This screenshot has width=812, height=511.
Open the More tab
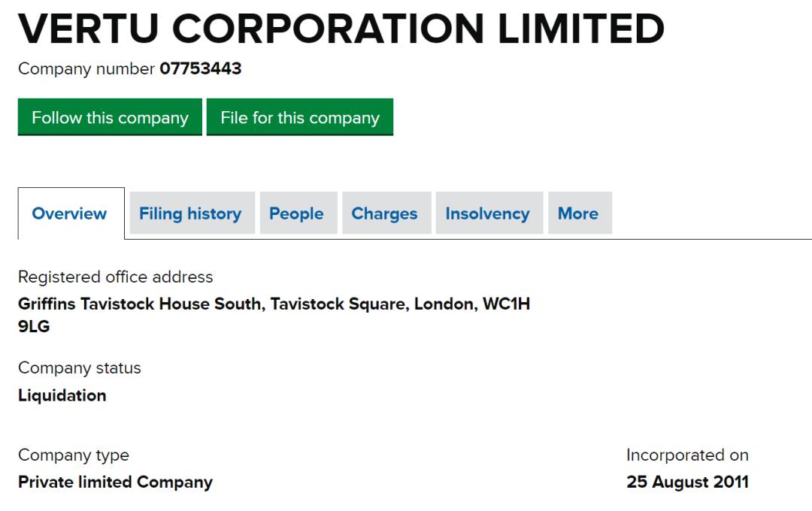tap(578, 213)
